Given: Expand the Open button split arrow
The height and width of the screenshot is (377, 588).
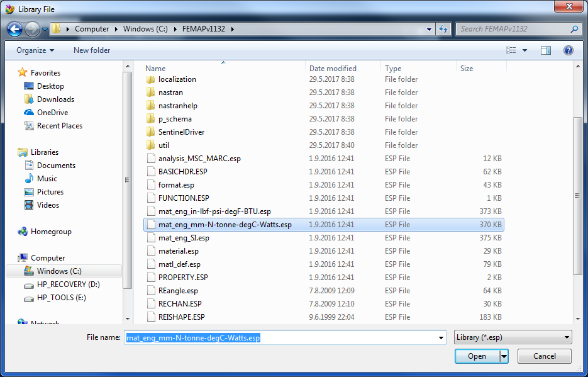Looking at the screenshot, I should [x=504, y=356].
